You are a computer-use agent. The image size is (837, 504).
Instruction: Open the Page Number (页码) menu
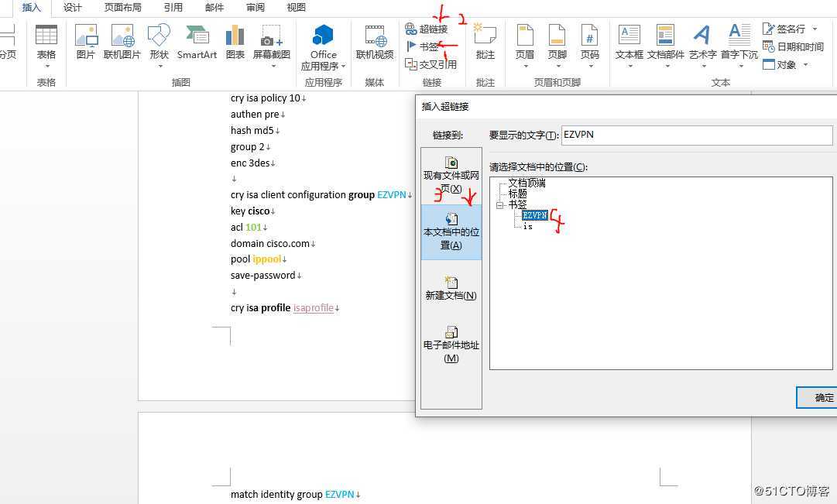point(590,46)
